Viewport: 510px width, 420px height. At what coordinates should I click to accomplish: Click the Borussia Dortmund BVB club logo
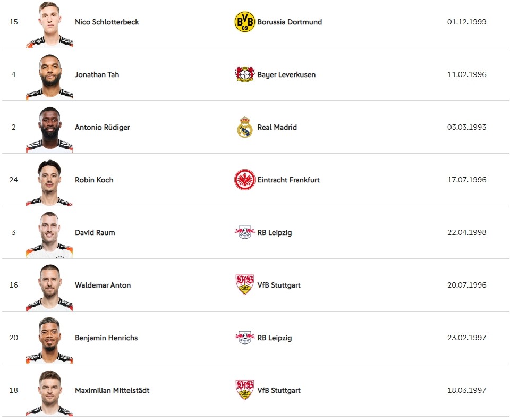tap(244, 22)
